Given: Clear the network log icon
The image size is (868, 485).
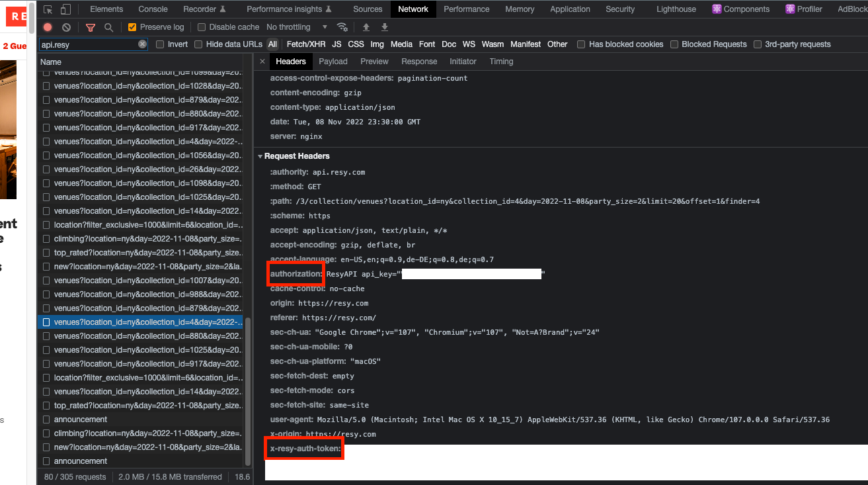Looking at the screenshot, I should pyautogui.click(x=66, y=27).
